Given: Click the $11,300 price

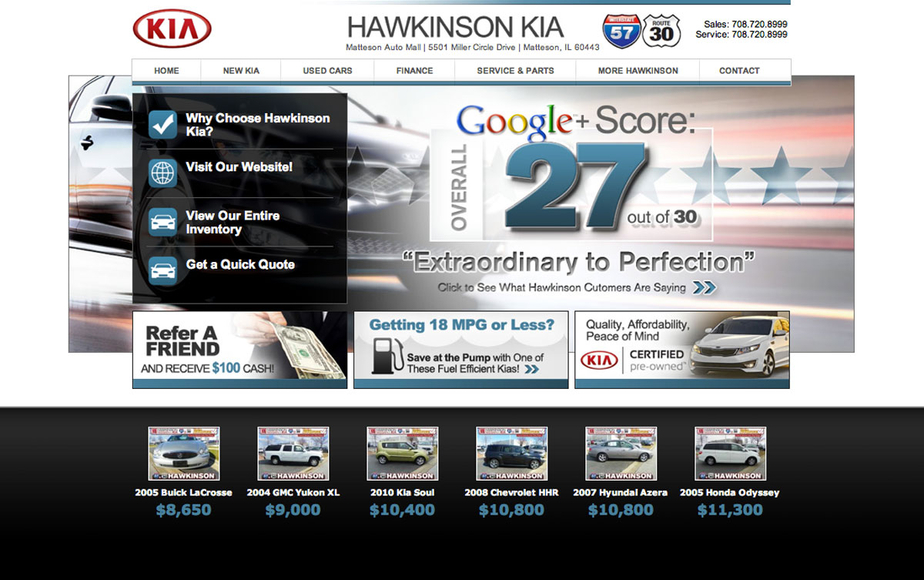Looking at the screenshot, I should 730,510.
